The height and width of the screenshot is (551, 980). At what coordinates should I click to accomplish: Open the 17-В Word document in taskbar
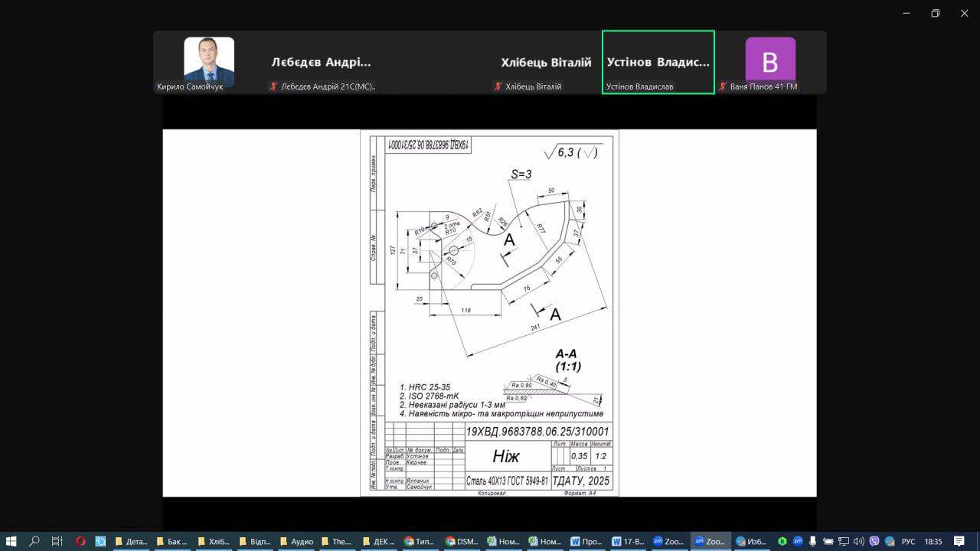[626, 541]
